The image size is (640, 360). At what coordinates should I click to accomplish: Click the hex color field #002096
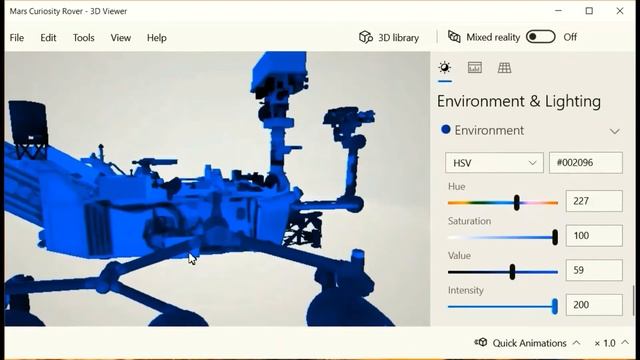click(x=586, y=162)
